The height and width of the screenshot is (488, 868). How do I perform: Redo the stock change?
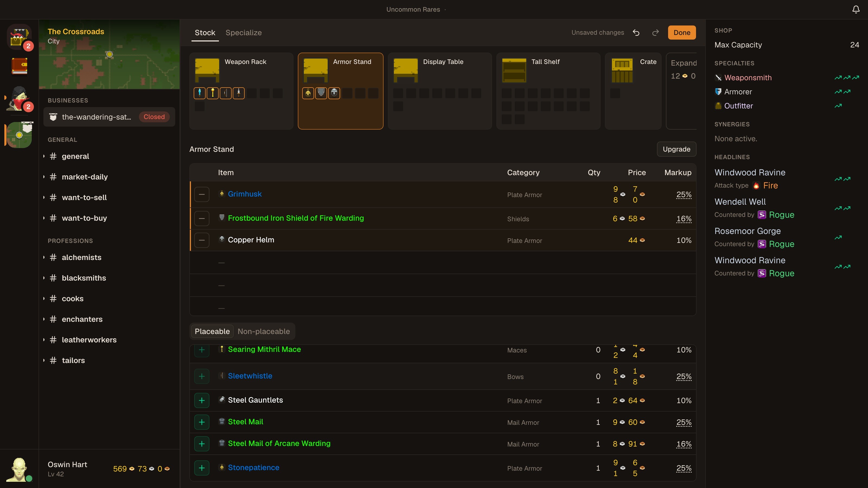coord(655,33)
